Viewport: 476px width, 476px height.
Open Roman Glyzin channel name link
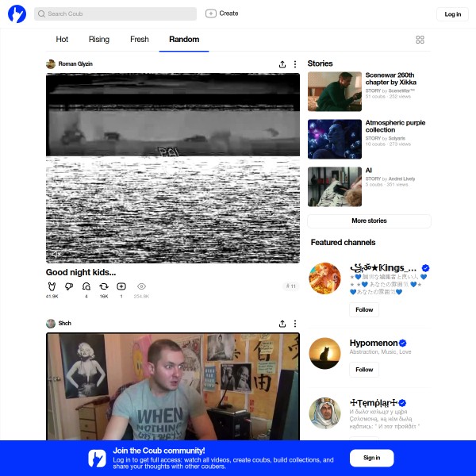[x=75, y=64]
